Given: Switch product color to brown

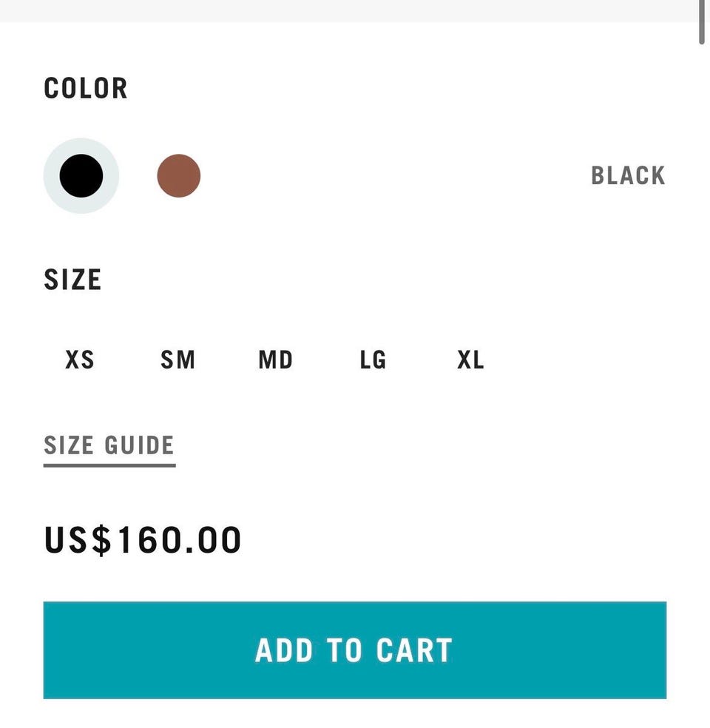Looking at the screenshot, I should (179, 176).
